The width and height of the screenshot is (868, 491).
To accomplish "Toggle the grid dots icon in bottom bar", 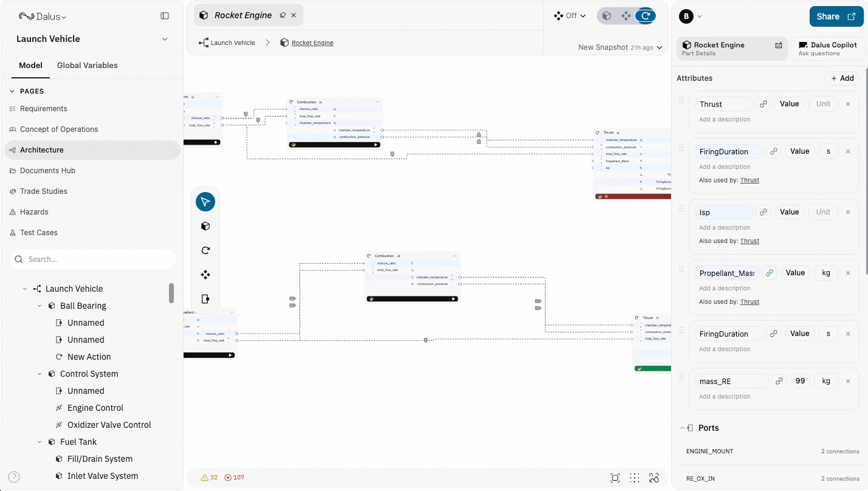I will coord(635,478).
